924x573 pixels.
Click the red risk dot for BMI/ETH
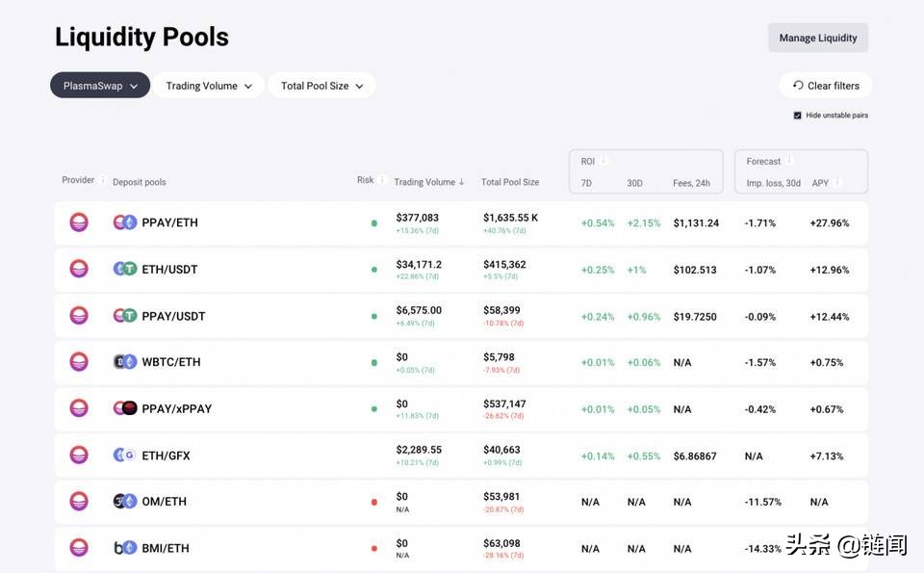[374, 548]
